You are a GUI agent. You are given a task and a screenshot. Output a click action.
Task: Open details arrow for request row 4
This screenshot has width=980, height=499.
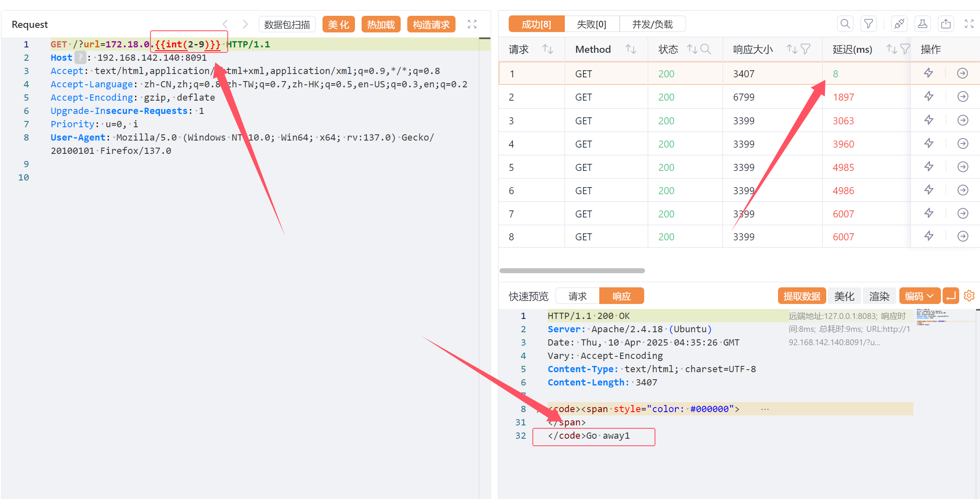(963, 144)
